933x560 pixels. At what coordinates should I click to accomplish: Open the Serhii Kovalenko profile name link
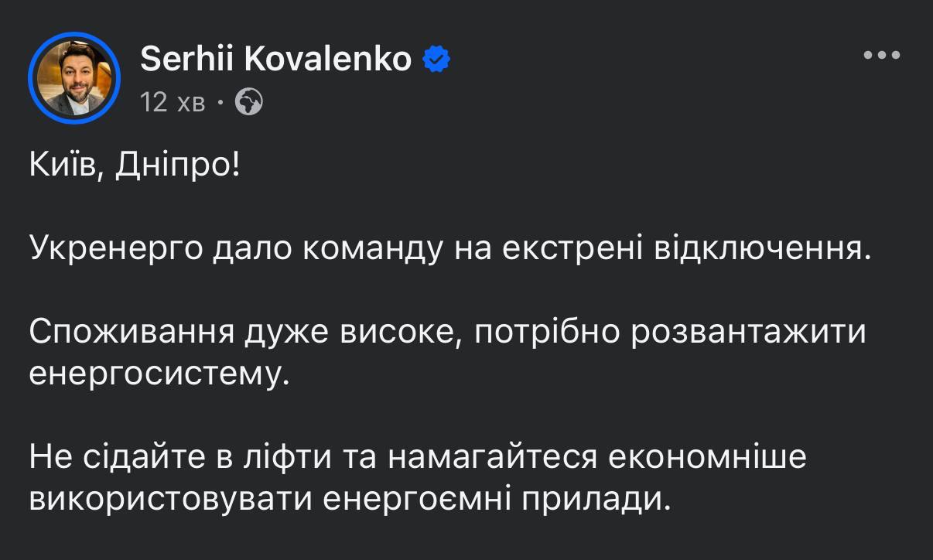275,59
